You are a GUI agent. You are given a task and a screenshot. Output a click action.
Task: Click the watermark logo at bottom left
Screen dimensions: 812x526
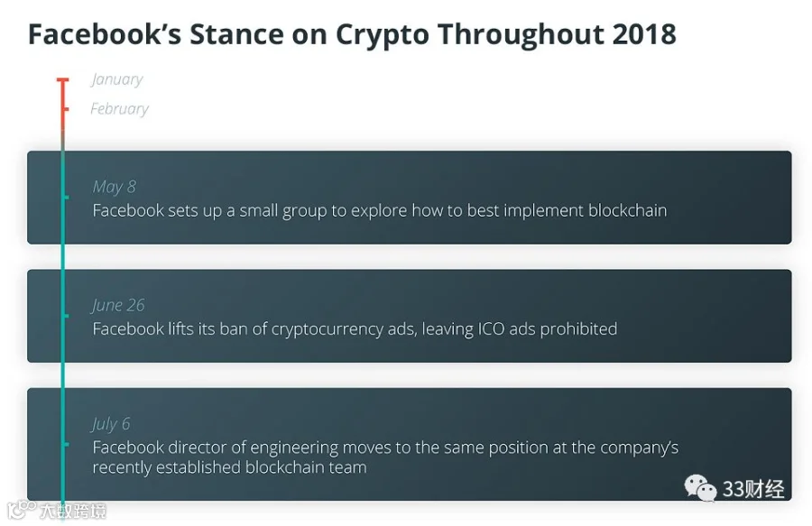click(22, 510)
